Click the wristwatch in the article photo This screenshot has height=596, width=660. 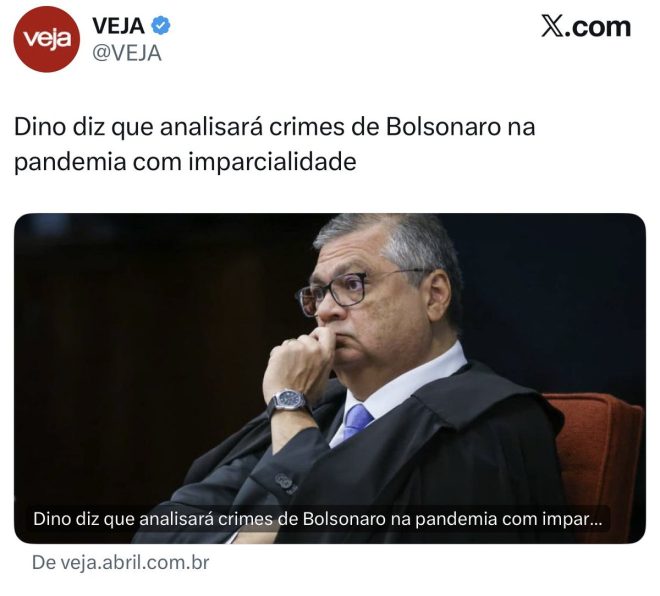288,400
